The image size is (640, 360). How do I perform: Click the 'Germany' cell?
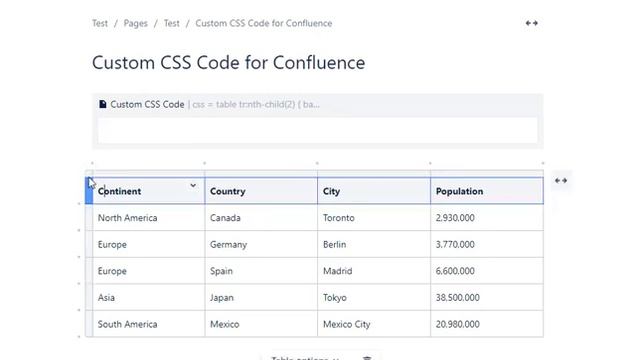coord(261,244)
